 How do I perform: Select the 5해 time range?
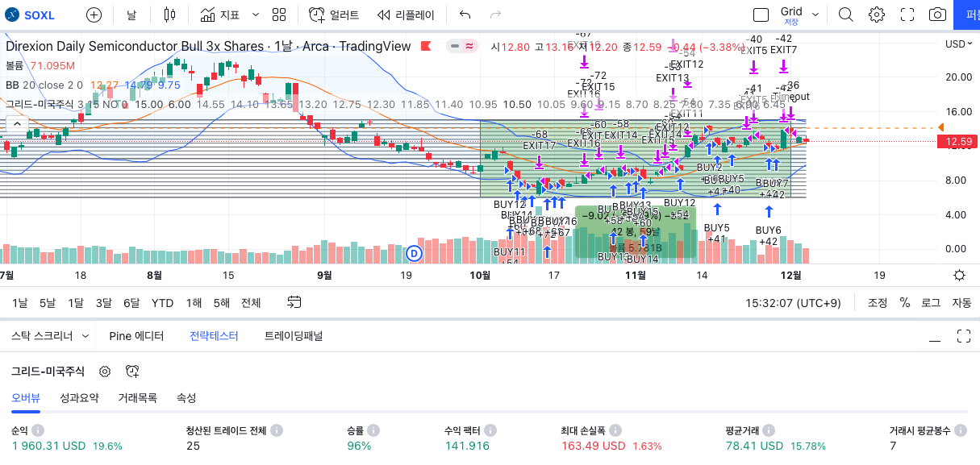point(221,303)
